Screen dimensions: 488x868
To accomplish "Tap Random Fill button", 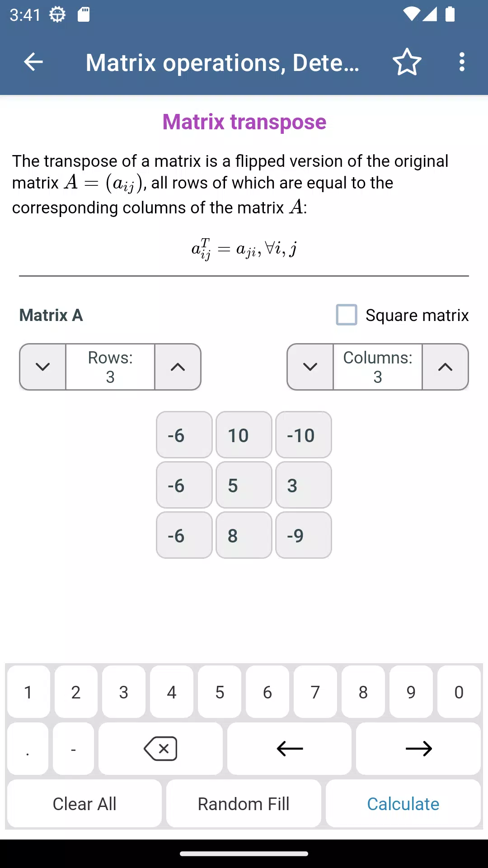I will point(244,804).
